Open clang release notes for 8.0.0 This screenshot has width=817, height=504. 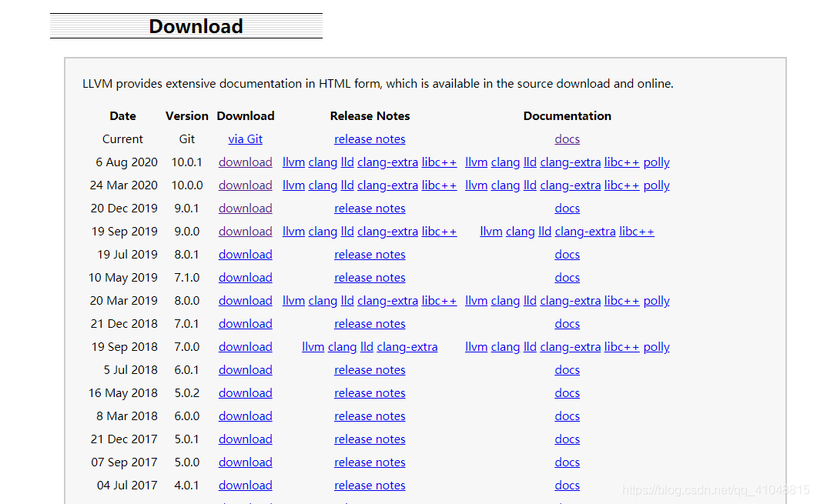[323, 300]
